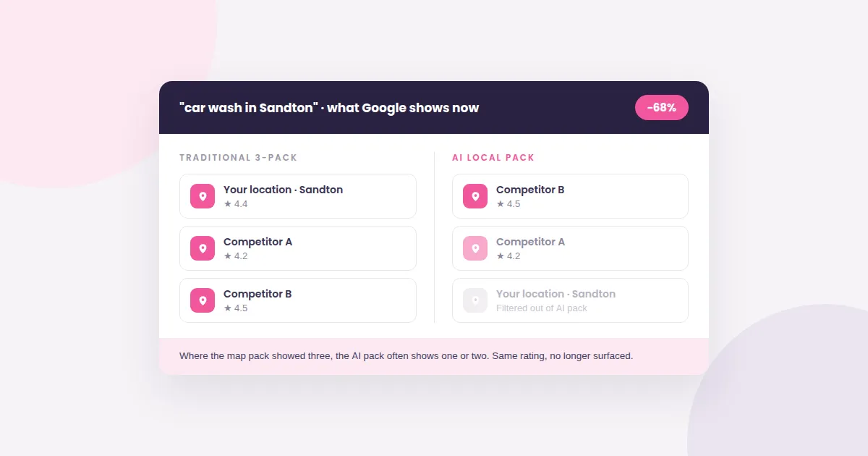Screen dimensions: 868x456
Task: Click the 4.5 star rating in Traditional 3-Pack
Action: (x=236, y=308)
